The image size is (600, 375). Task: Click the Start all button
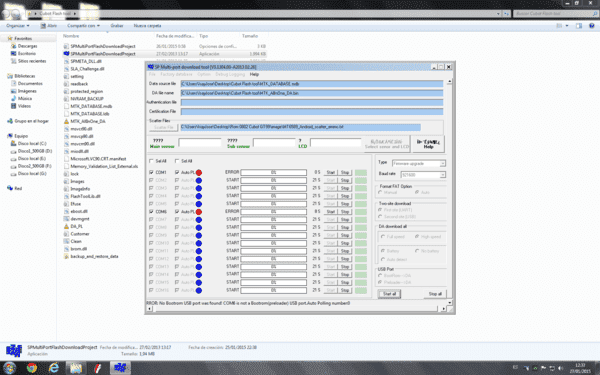point(389,294)
